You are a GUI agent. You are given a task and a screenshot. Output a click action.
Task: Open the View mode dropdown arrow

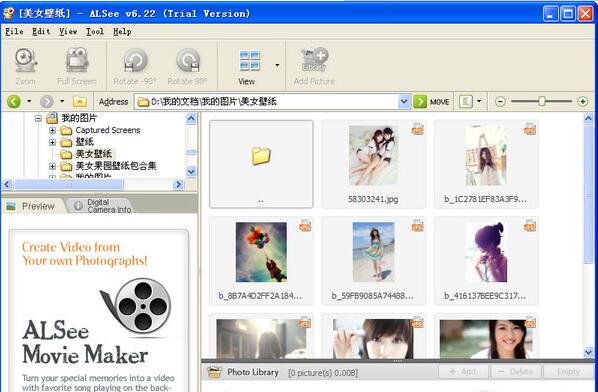(x=277, y=65)
